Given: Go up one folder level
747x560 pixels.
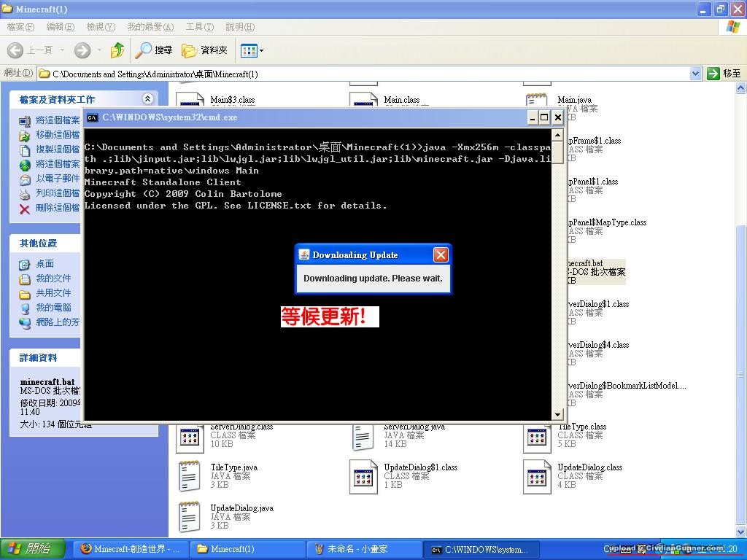Looking at the screenshot, I should (117, 50).
